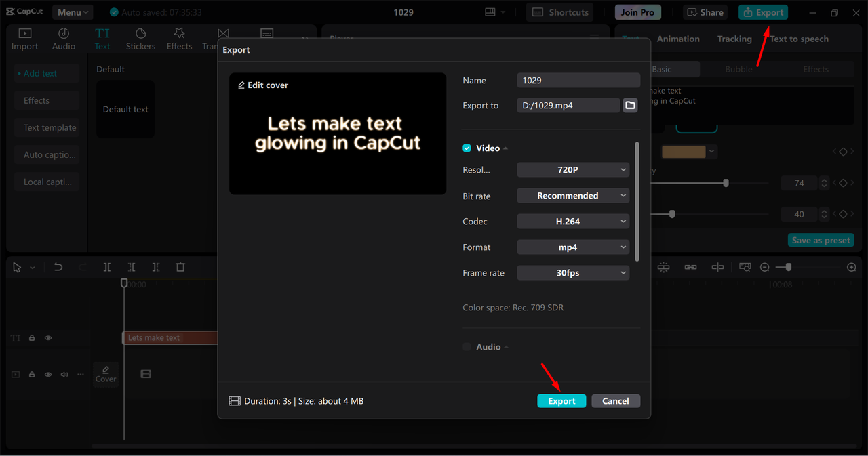Mute the main video track
This screenshot has width=868, height=456.
(x=64, y=374)
